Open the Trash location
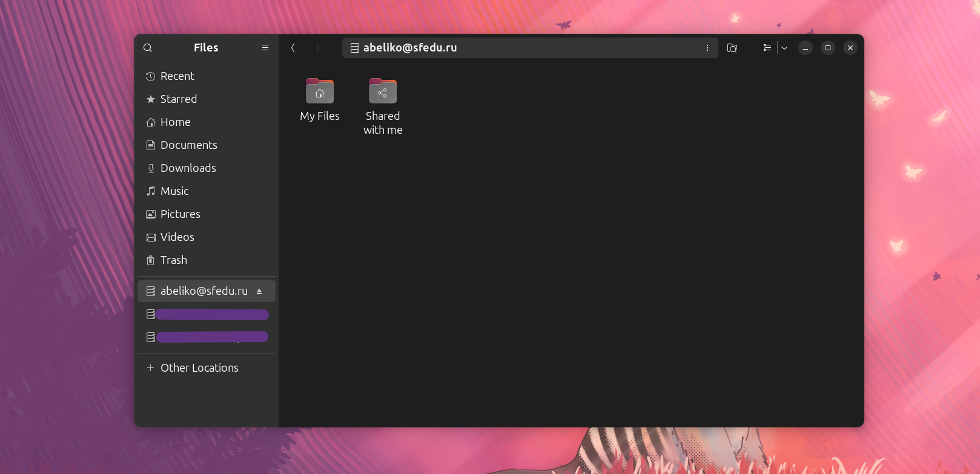The image size is (980, 474). 173,260
